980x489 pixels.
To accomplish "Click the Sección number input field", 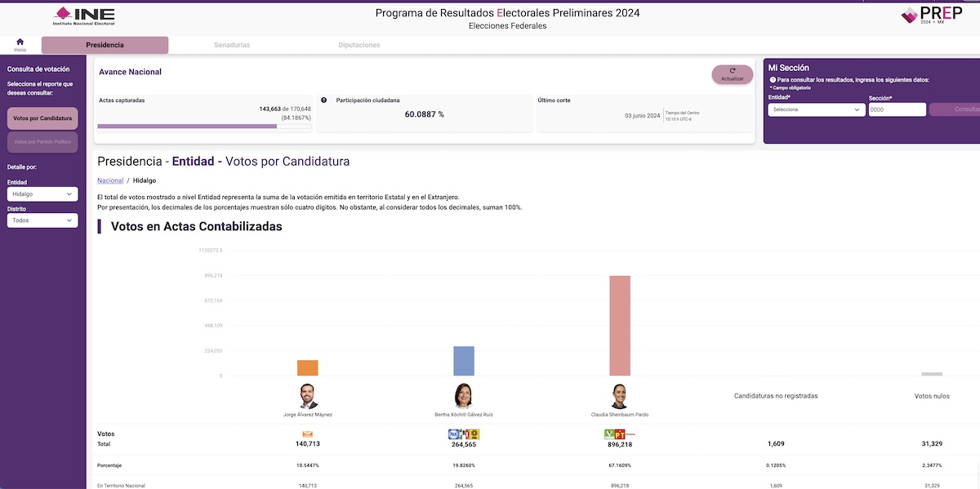I will 896,109.
